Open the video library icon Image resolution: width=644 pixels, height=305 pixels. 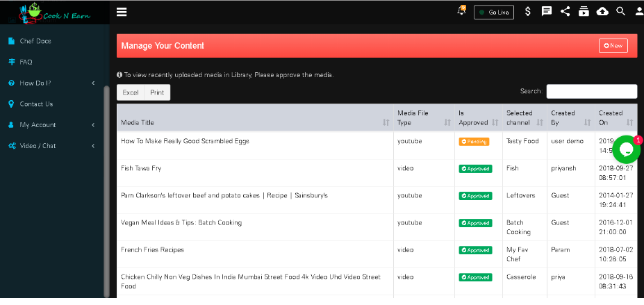coord(584,12)
